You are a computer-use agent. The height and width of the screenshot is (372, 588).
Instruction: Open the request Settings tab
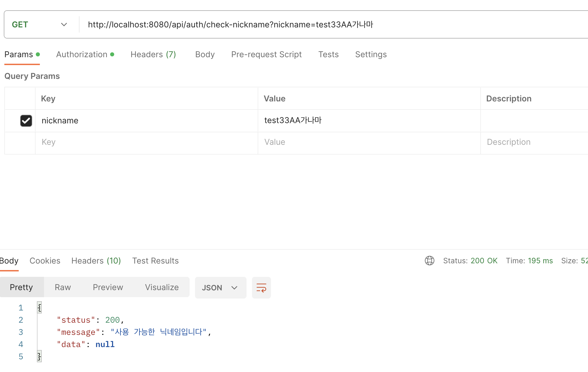pyautogui.click(x=371, y=54)
